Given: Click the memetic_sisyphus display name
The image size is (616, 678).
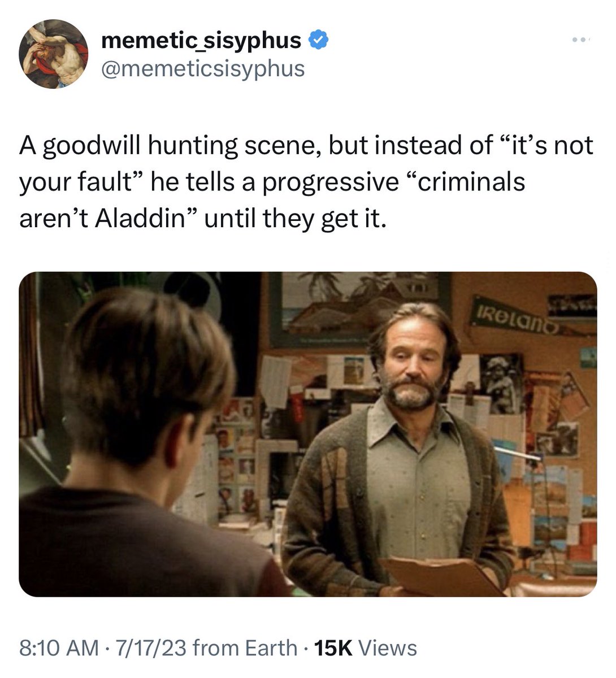Looking at the screenshot, I should [201, 41].
